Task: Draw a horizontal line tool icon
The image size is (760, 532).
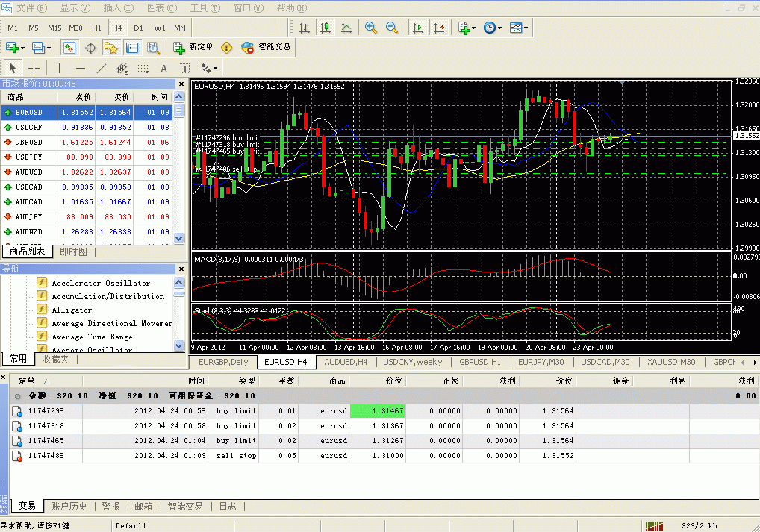Action: point(81,68)
